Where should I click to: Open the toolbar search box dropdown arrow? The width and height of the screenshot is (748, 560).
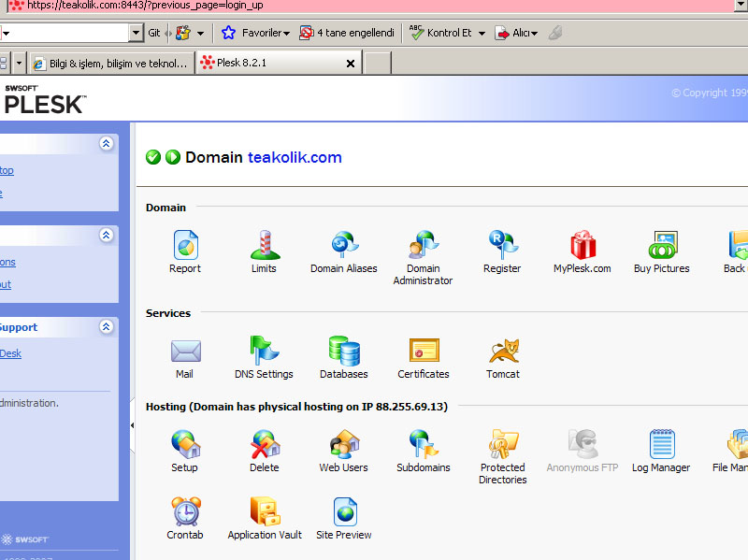click(x=136, y=33)
